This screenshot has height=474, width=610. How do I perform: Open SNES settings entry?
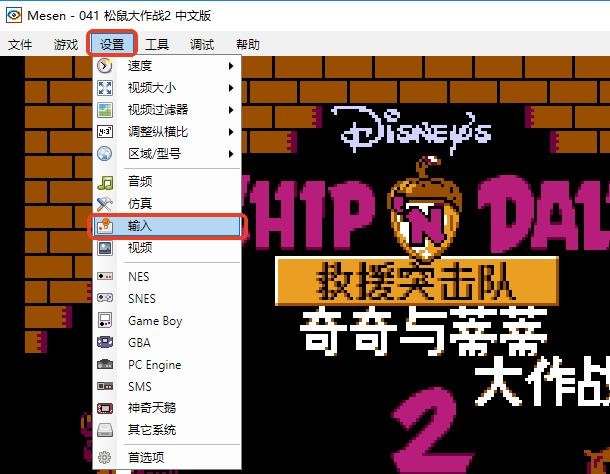(x=167, y=298)
